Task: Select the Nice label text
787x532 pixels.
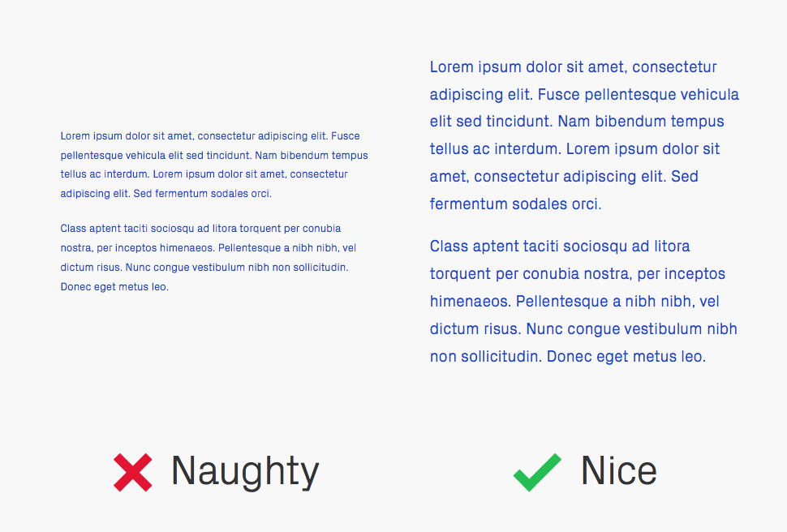Action: pyautogui.click(x=619, y=470)
